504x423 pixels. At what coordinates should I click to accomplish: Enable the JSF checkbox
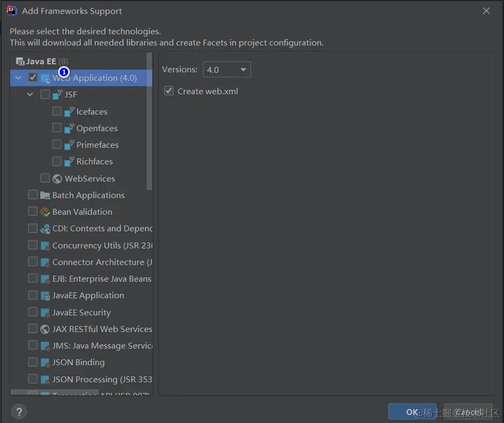45,94
